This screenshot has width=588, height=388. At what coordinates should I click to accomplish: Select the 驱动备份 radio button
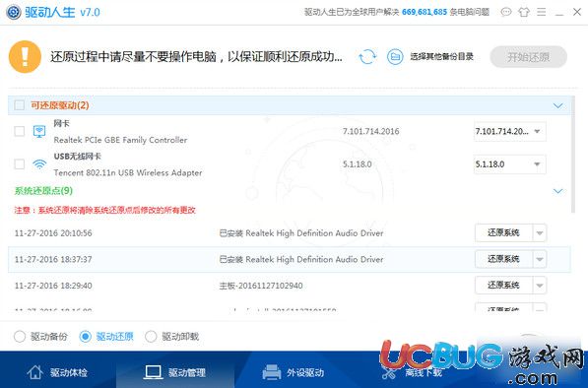point(20,336)
